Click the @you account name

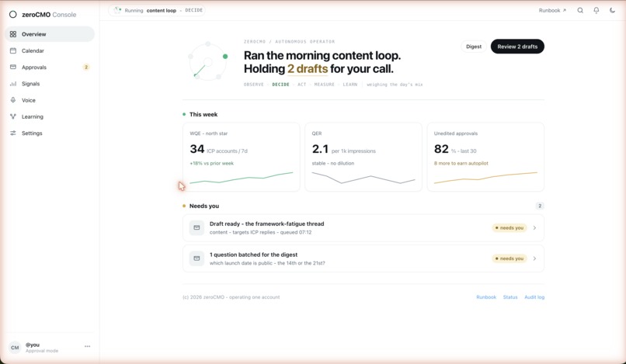pyautogui.click(x=33, y=345)
